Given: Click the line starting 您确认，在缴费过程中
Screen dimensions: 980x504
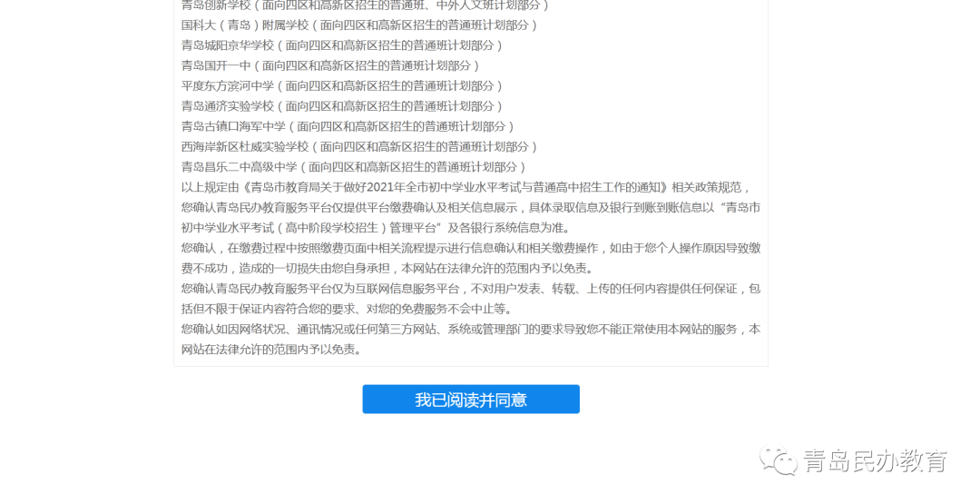Looking at the screenshot, I should [x=471, y=248].
